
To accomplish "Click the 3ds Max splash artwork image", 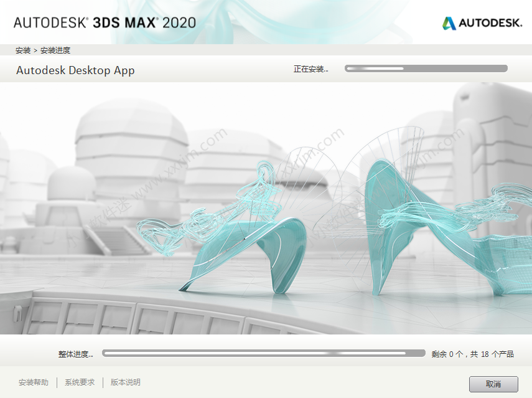I will tap(266, 208).
